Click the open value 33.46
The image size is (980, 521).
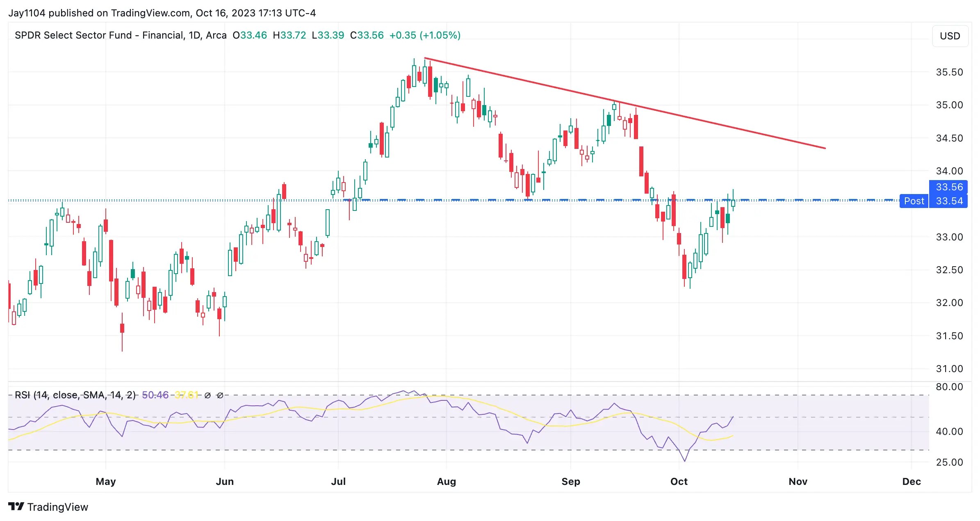(253, 35)
